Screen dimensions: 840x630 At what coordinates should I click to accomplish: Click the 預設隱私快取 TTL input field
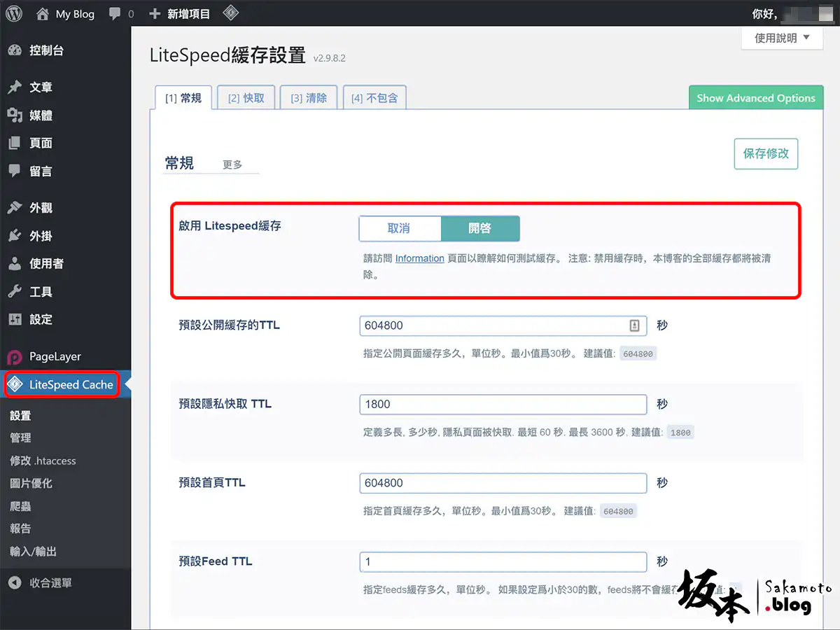tap(503, 404)
